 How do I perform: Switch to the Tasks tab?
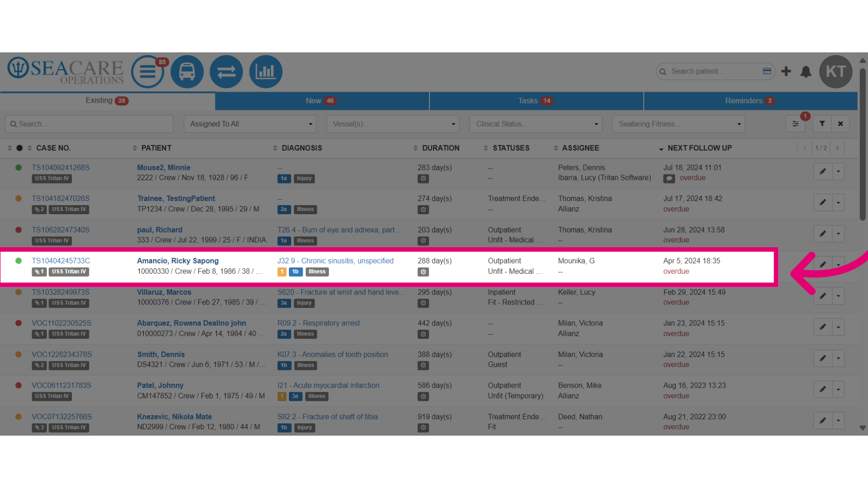point(536,101)
